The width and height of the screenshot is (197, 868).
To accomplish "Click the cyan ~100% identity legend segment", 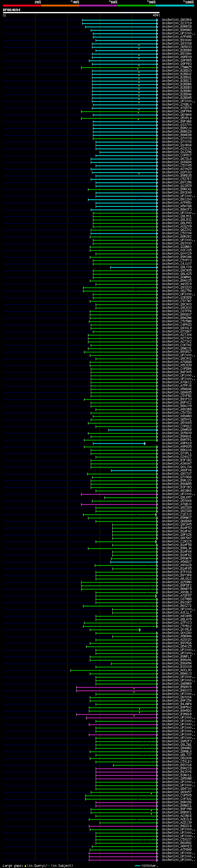I will pos(175,6).
